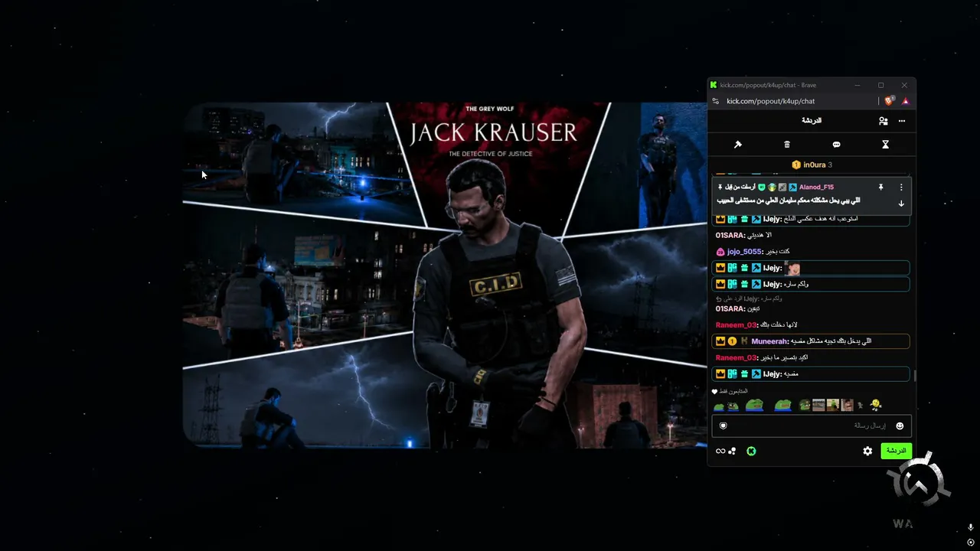Click the circular target icon in screen corner

tap(971, 543)
